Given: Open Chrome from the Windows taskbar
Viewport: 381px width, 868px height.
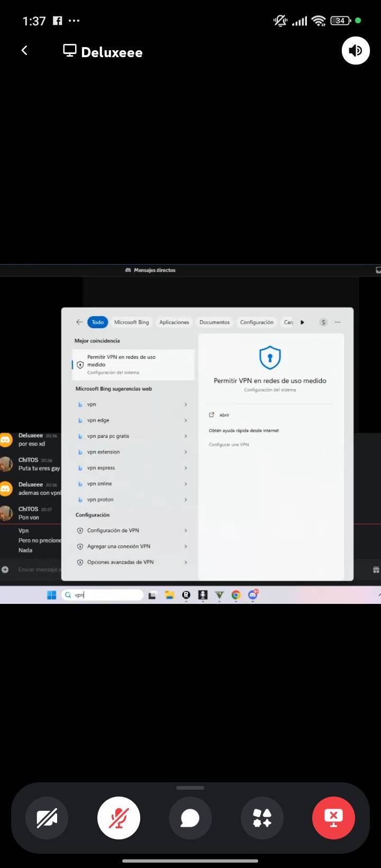Looking at the screenshot, I should [x=236, y=595].
